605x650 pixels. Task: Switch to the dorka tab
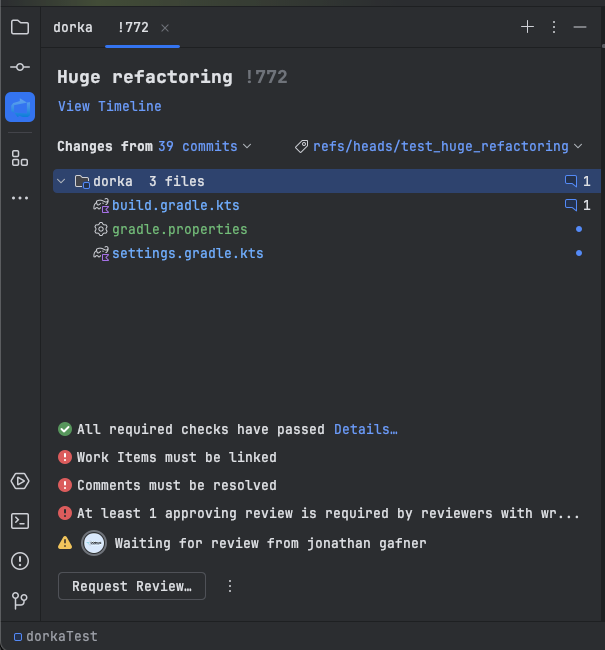pyautogui.click(x=73, y=27)
